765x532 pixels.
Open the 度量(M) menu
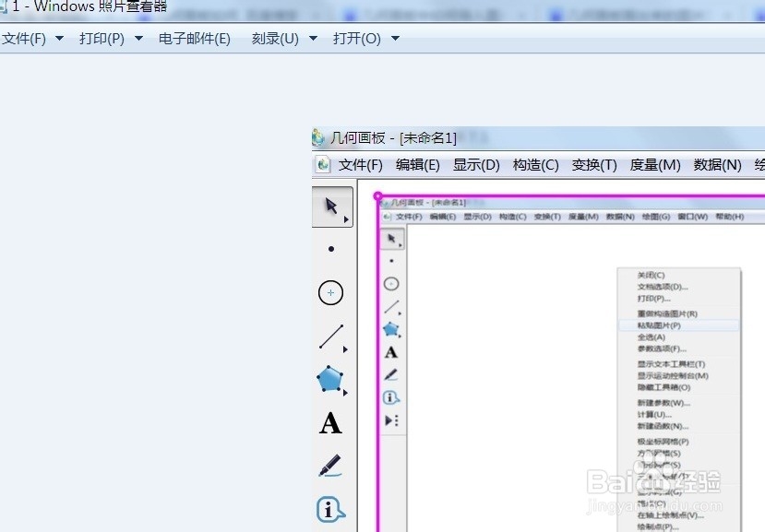[x=653, y=165]
